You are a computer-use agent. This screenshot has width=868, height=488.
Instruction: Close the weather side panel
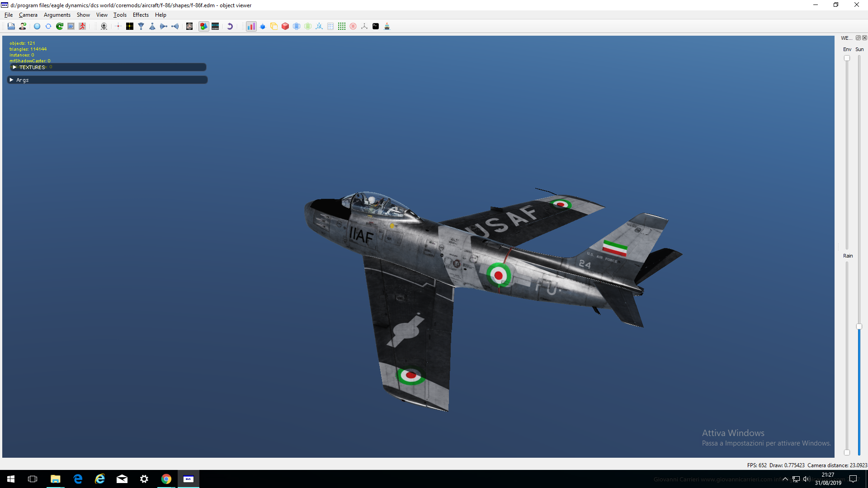click(864, 38)
